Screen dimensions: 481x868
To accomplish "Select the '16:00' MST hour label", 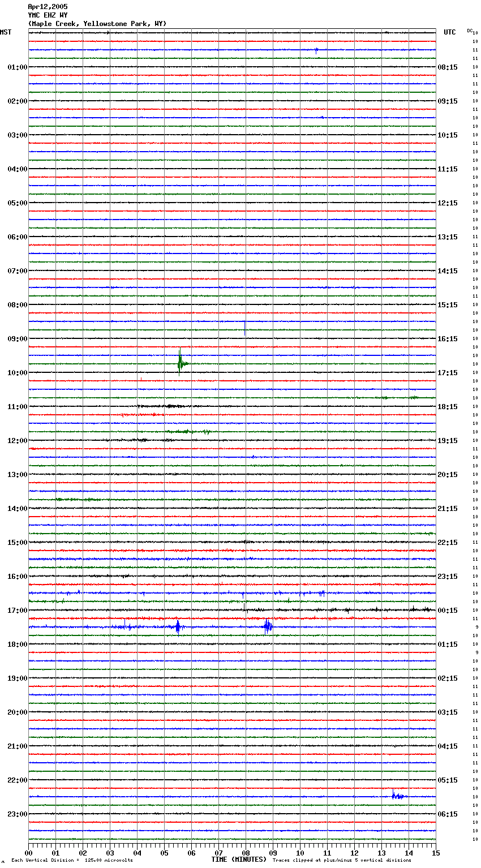I will [17, 577].
